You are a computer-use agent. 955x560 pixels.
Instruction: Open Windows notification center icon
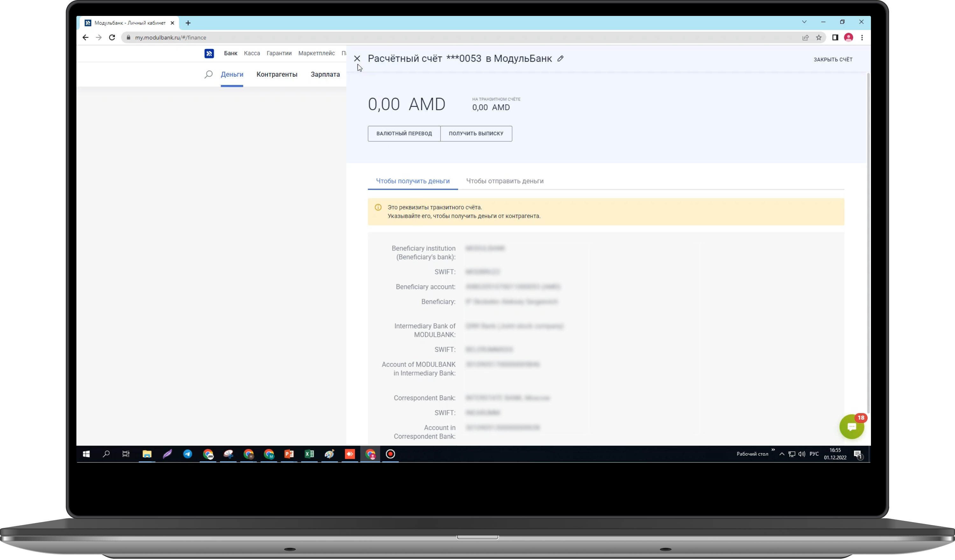858,455
